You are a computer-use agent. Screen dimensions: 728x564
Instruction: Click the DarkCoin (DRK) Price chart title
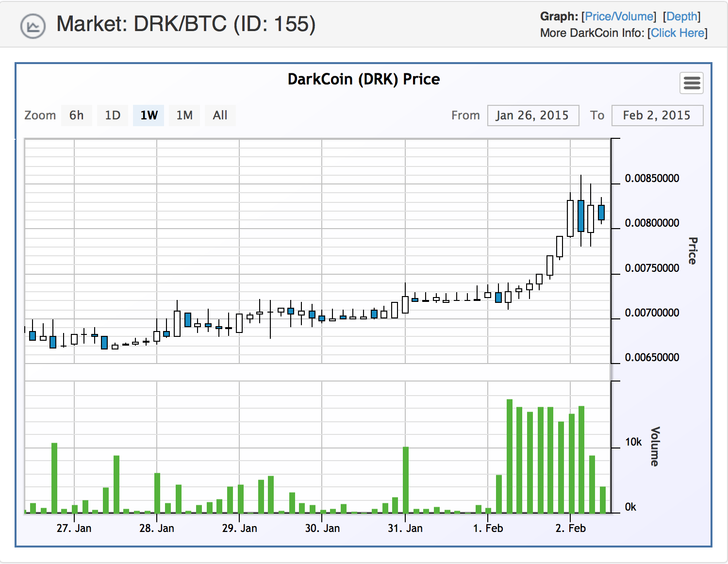click(x=364, y=79)
